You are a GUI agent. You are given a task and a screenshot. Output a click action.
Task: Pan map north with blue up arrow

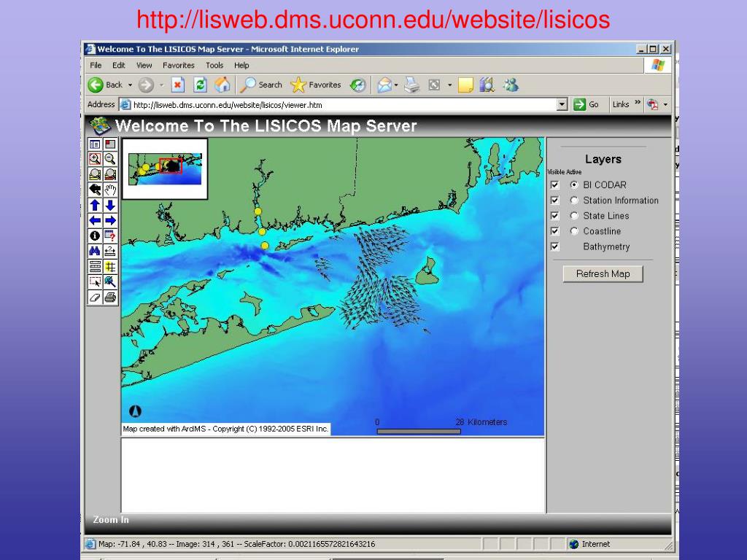point(95,205)
